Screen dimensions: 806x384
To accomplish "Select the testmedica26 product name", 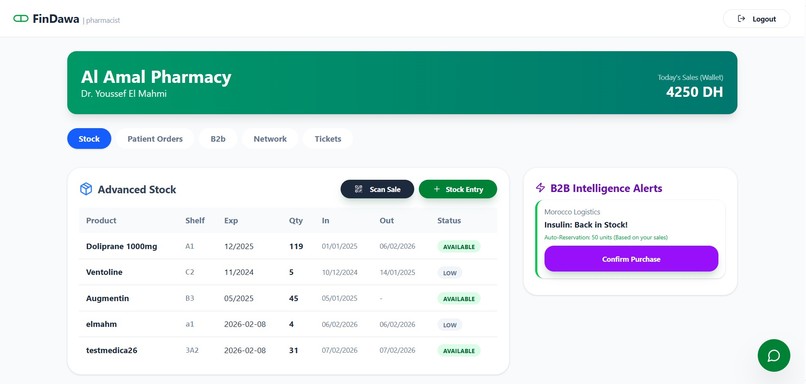I will click(x=112, y=350).
